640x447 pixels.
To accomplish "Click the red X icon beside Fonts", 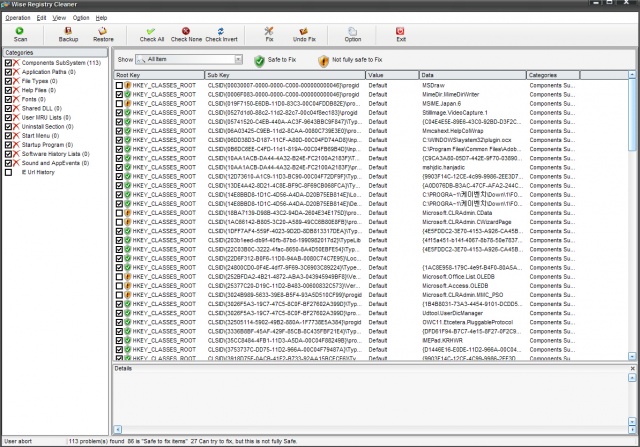I will [16, 99].
